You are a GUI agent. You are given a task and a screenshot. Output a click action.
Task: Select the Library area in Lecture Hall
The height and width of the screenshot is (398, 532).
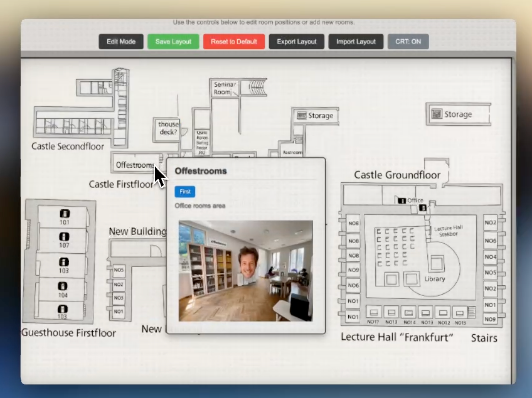435,279
